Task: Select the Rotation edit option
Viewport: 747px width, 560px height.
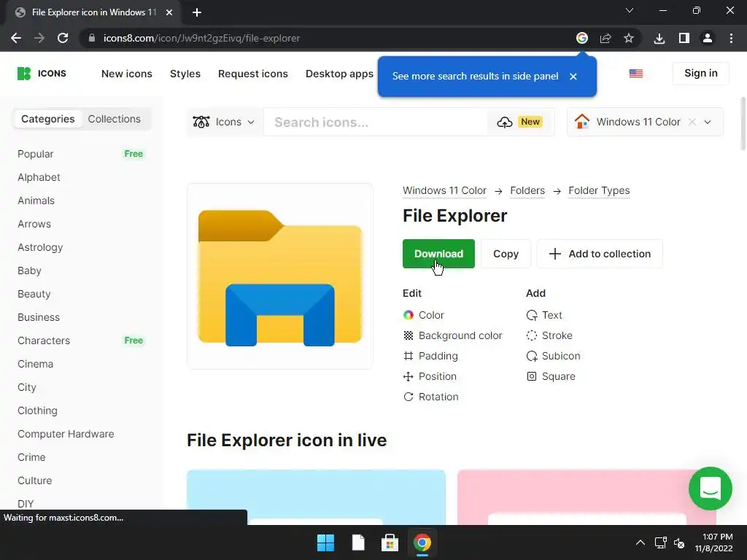Action: coord(430,397)
